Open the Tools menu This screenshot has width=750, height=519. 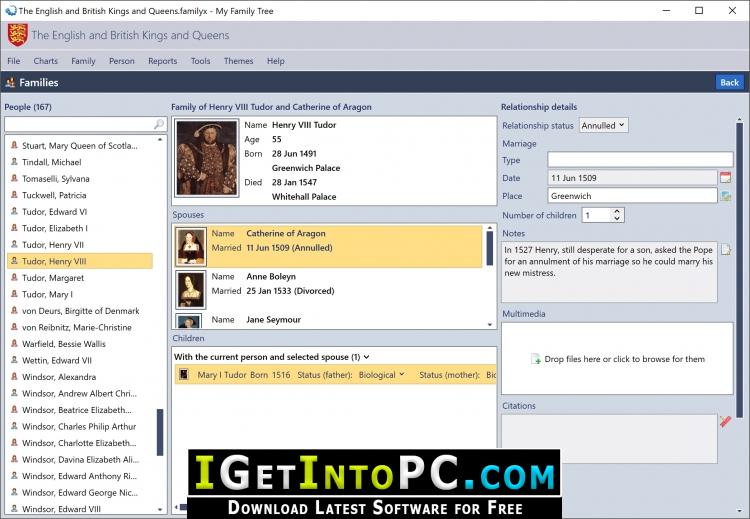[x=200, y=61]
